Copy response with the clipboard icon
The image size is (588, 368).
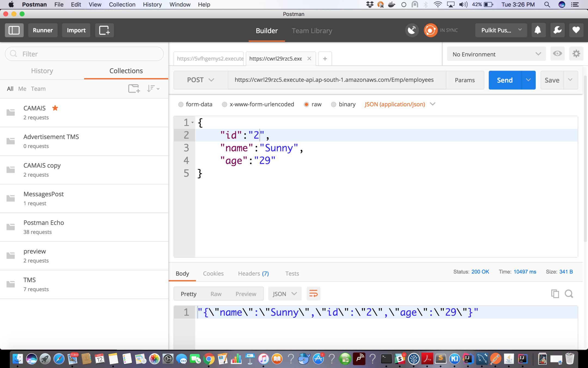(555, 294)
